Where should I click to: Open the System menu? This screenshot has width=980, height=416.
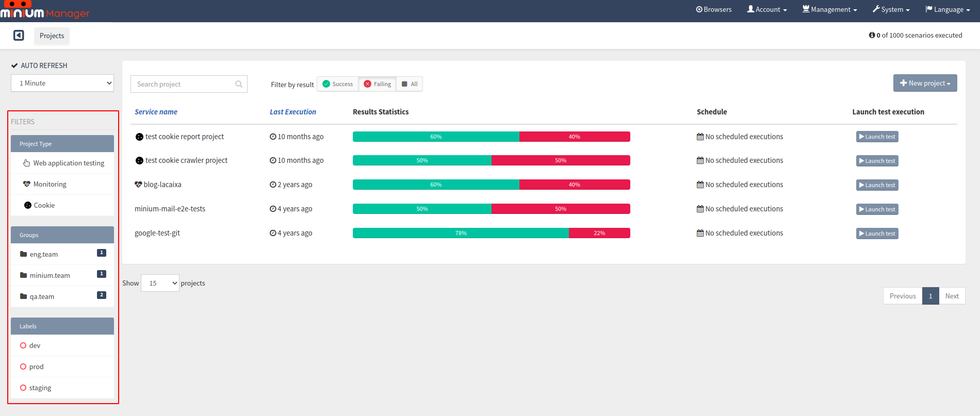[891, 9]
